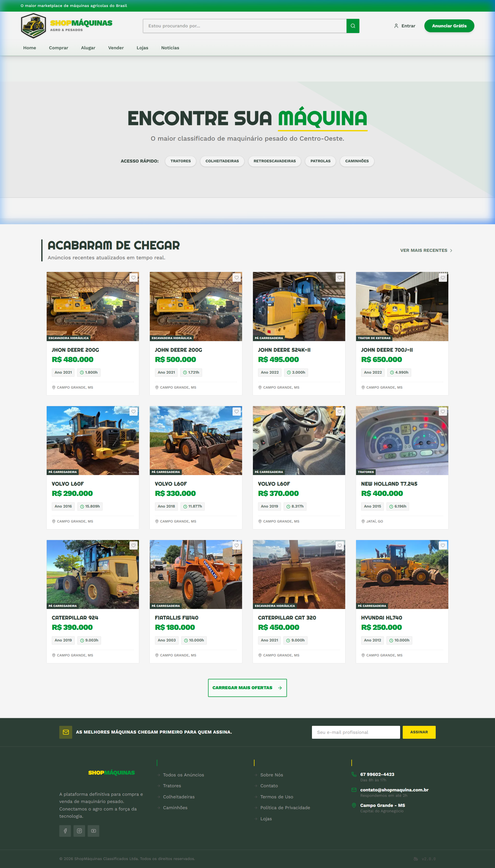Click heart icon on Fiatallis FW140 card

[237, 545]
